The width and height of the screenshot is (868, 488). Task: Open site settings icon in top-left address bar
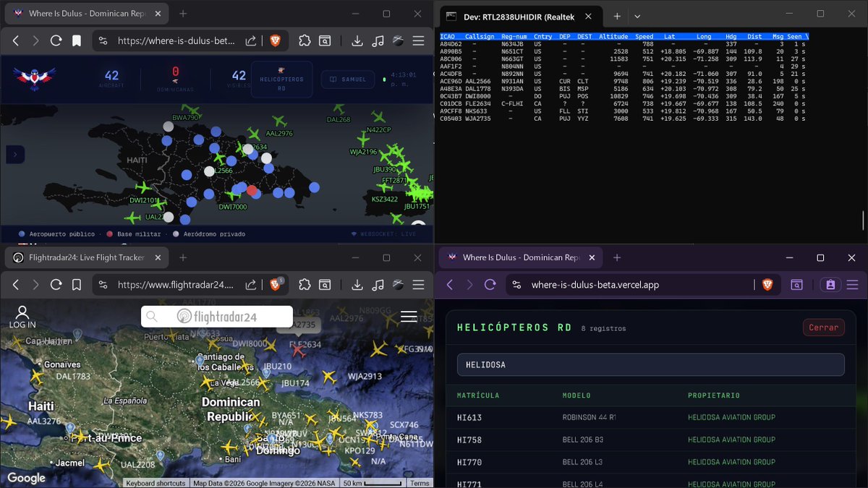(103, 41)
